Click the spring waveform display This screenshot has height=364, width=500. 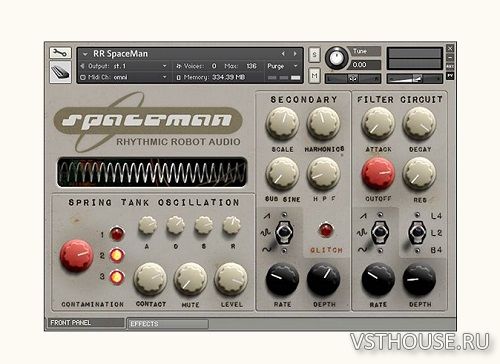click(x=152, y=172)
